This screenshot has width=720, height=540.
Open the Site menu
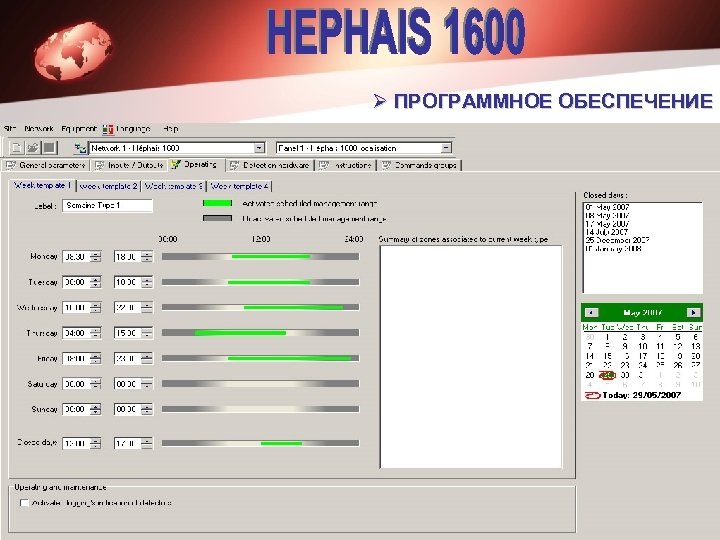(10, 129)
